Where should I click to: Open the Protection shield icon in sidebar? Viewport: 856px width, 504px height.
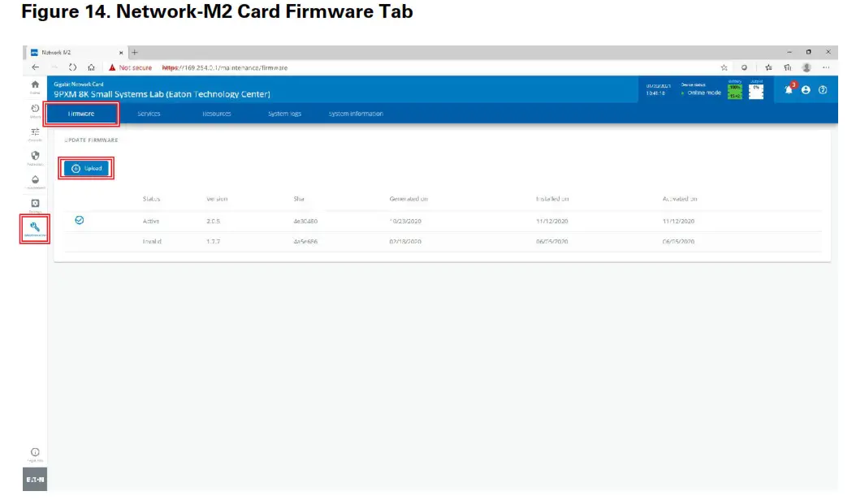(x=35, y=157)
